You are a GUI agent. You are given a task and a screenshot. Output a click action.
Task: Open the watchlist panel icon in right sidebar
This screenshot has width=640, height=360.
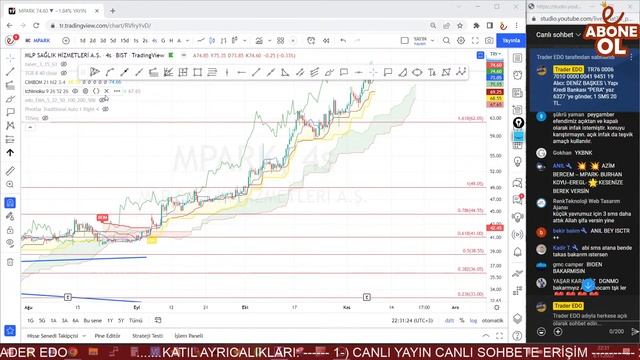tap(518, 58)
